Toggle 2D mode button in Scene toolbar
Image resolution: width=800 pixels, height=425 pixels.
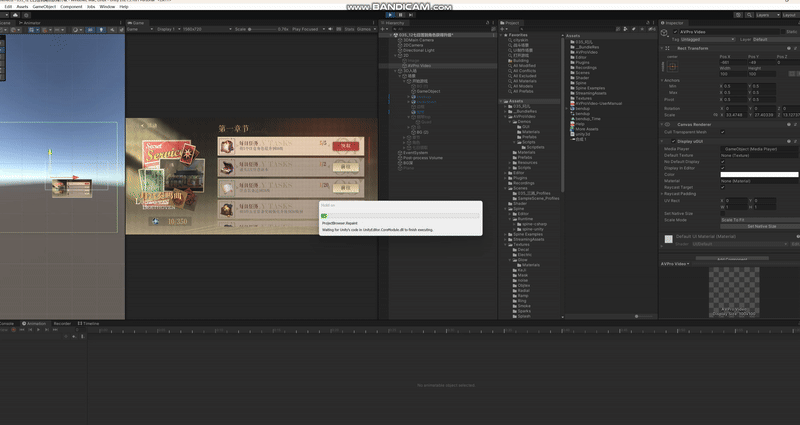point(90,30)
